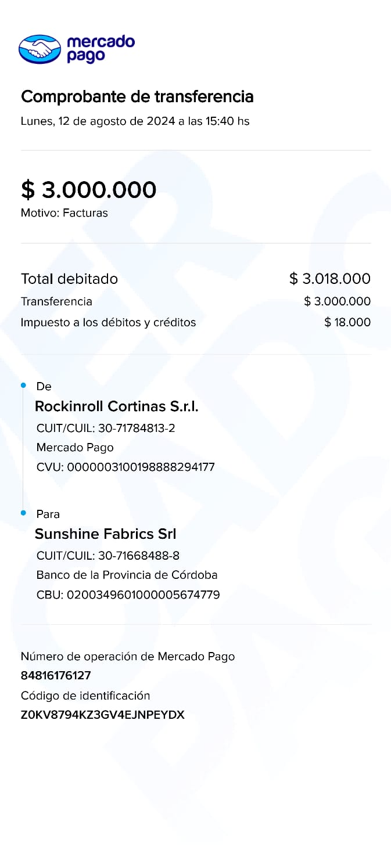Click the Transferencia row label
This screenshot has width=391, height=868.
tap(56, 301)
